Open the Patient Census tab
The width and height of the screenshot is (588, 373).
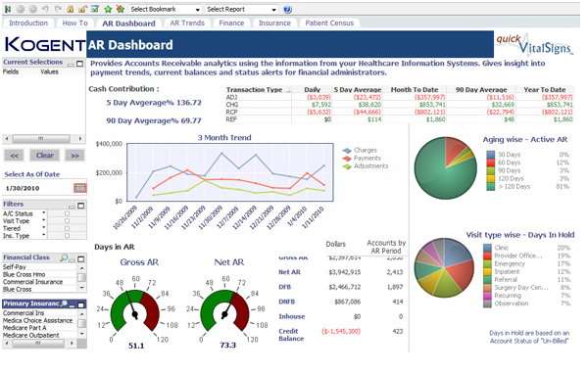click(x=329, y=23)
